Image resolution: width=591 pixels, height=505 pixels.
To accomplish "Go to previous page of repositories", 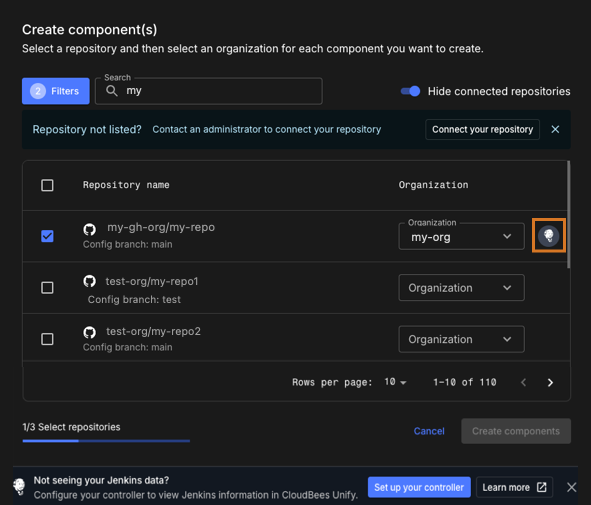I will pos(524,383).
